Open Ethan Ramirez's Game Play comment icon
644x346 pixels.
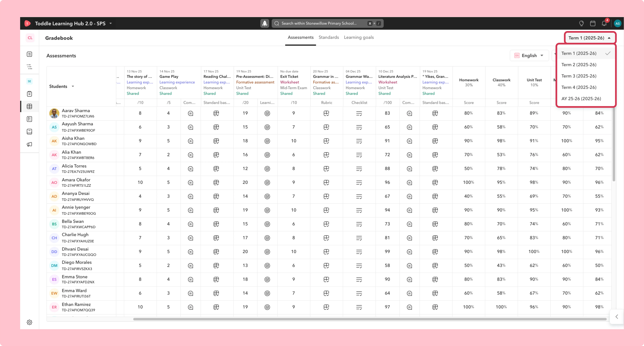click(190, 307)
